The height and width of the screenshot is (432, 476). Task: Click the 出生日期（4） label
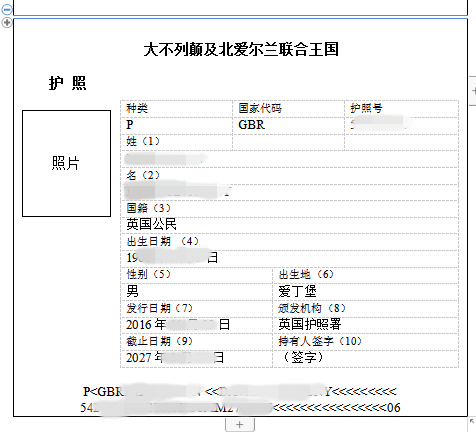[162, 241]
